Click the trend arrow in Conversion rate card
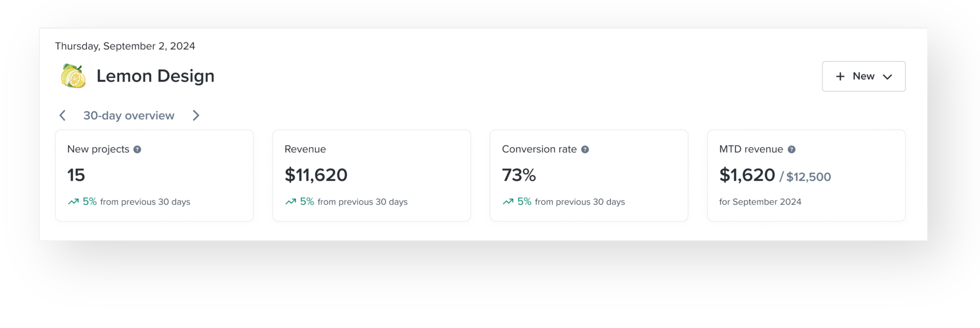Viewport: 980px width, 328px height. (x=508, y=202)
